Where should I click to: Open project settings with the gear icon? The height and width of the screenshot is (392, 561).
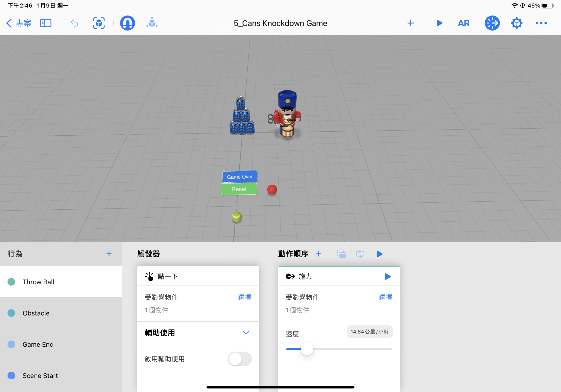click(517, 23)
